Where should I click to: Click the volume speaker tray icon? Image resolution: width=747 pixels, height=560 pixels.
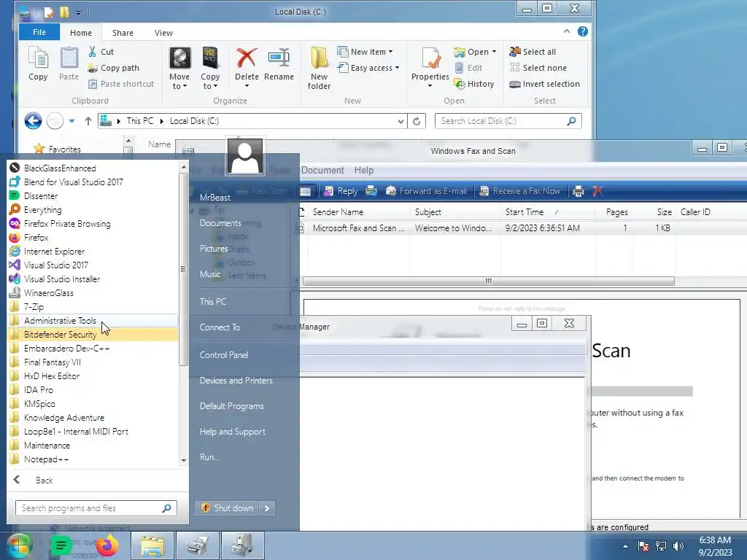pos(678,546)
